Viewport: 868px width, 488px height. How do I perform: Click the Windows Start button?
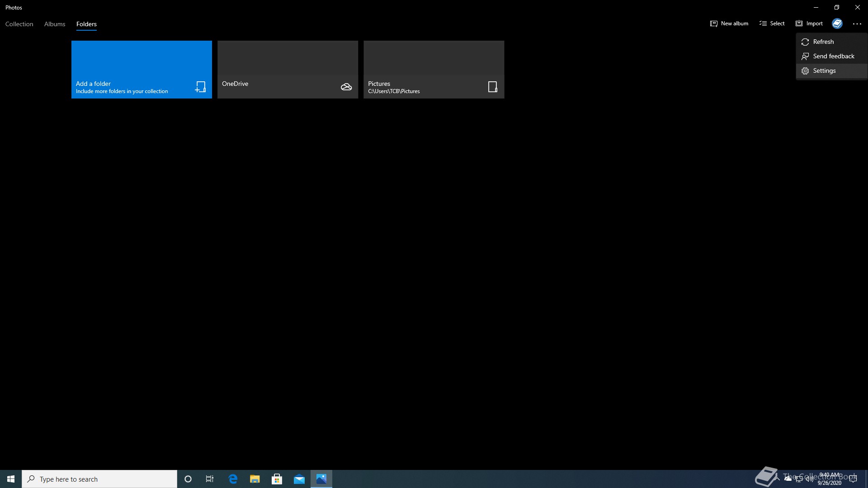pyautogui.click(x=11, y=479)
